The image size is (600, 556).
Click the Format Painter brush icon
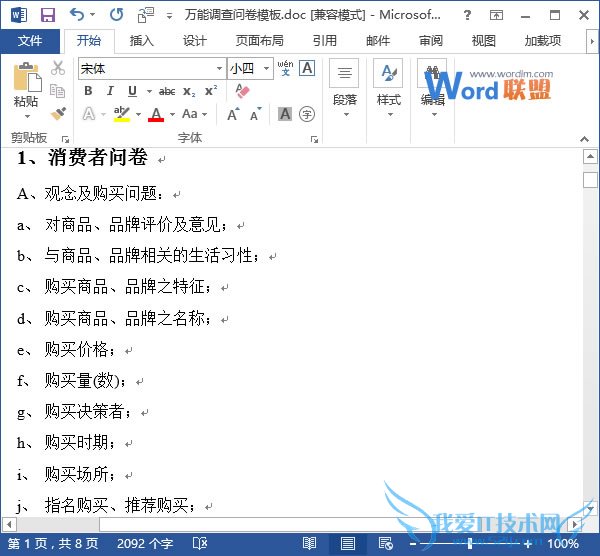point(58,114)
